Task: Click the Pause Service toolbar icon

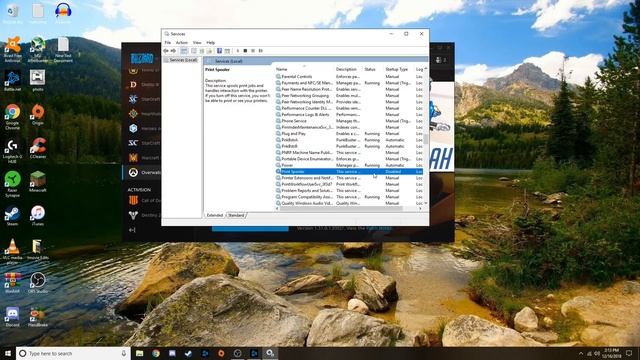Action: (253, 51)
